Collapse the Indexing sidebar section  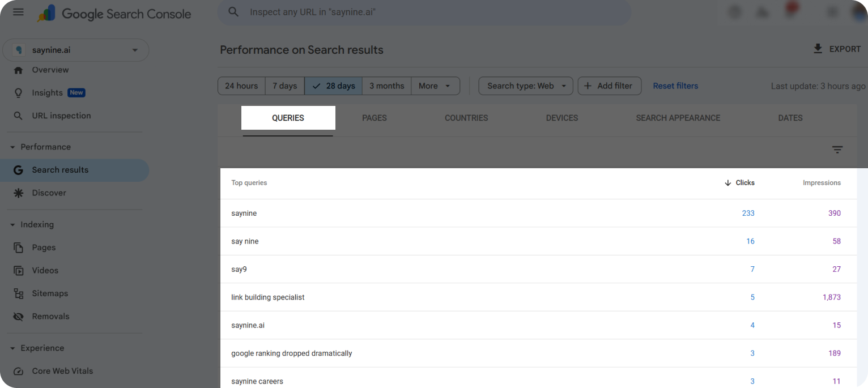[x=12, y=225]
